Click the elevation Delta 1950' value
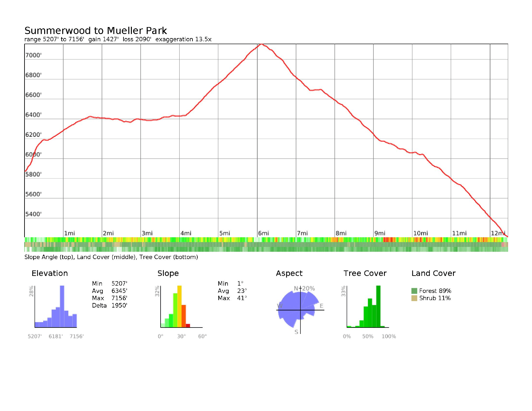The image size is (532, 411). point(119,305)
